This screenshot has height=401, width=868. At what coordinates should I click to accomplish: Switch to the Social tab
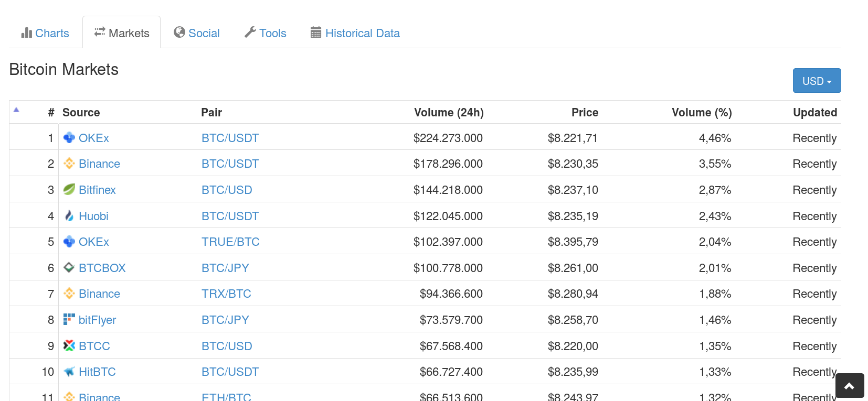pos(197,33)
